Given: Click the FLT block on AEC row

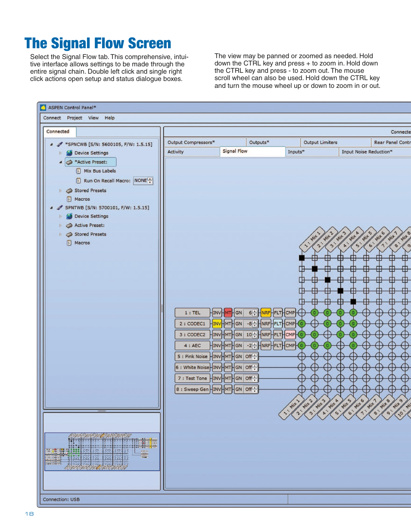Looking at the screenshot, I should click(x=278, y=345).
